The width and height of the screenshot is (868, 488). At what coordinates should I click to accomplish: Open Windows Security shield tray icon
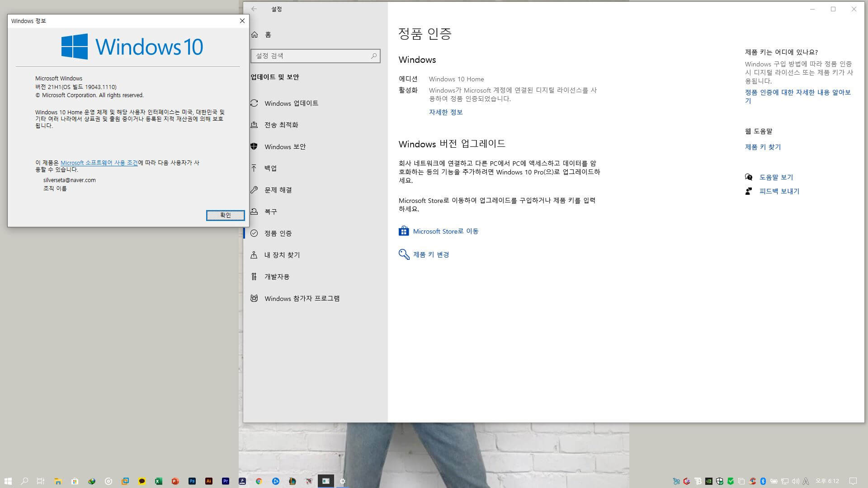point(720,481)
